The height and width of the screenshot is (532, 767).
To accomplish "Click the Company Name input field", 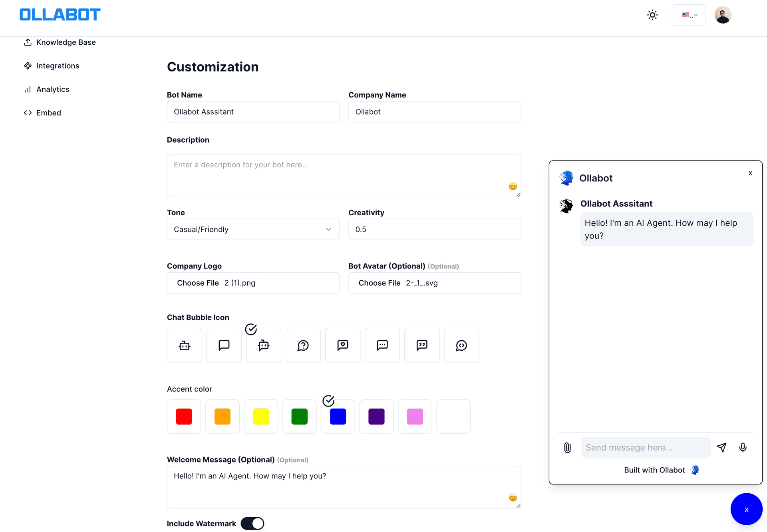I will (x=435, y=112).
